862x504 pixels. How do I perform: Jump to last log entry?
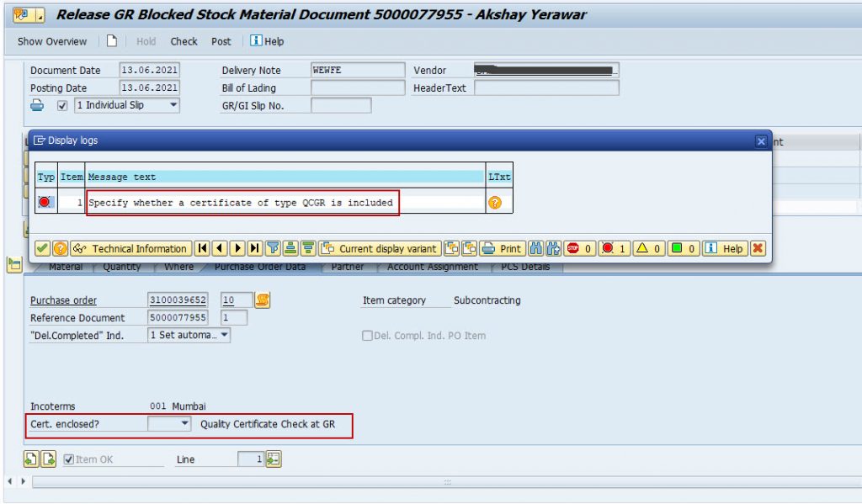tap(255, 248)
